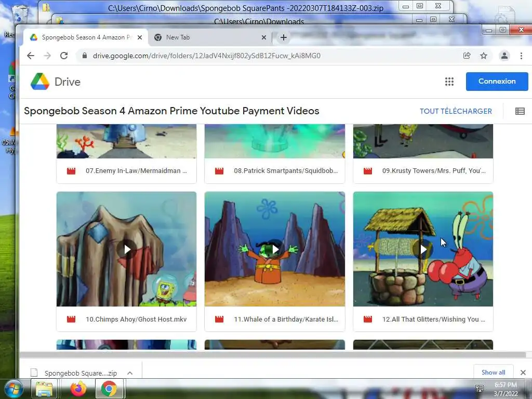The height and width of the screenshot is (399, 532).
Task: Expand the download item options chevron
Action: click(130, 373)
